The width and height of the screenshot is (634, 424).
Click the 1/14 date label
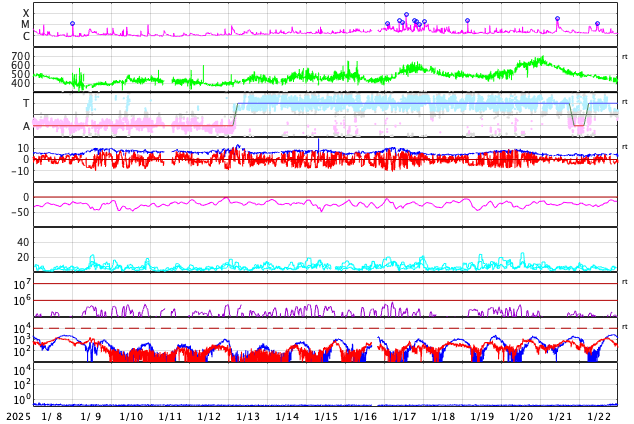pos(287,416)
